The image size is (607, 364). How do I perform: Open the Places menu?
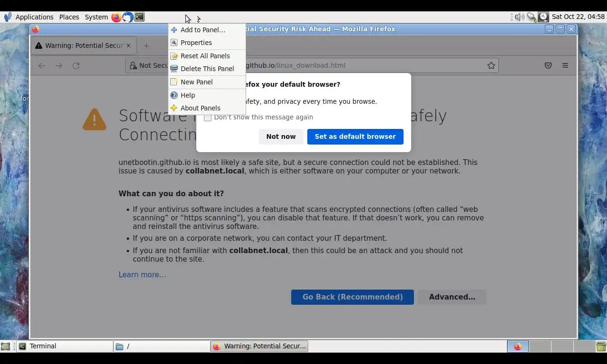click(69, 17)
